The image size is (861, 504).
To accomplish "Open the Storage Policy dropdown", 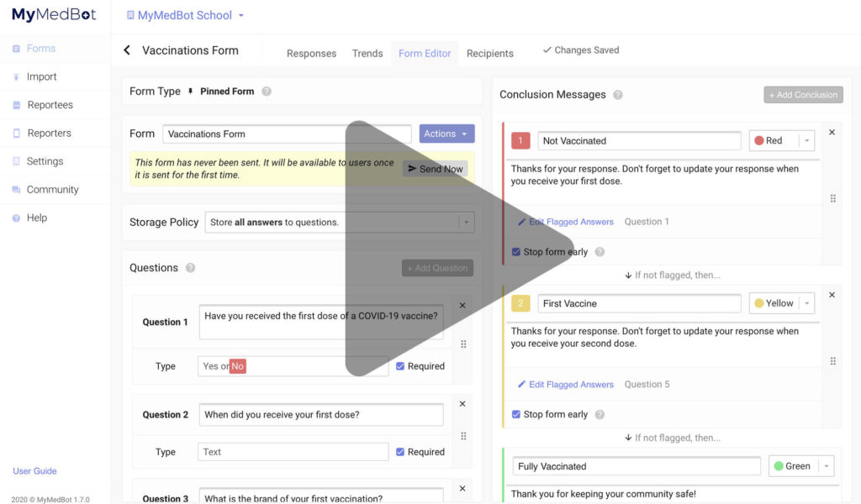I will pos(340,222).
